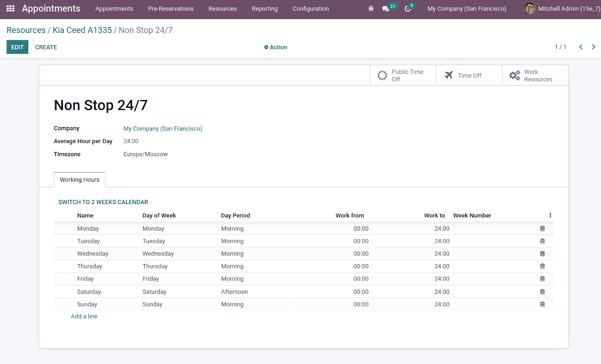Image resolution: width=601 pixels, height=364 pixels.
Task: Click the Edit button
Action: tap(17, 47)
